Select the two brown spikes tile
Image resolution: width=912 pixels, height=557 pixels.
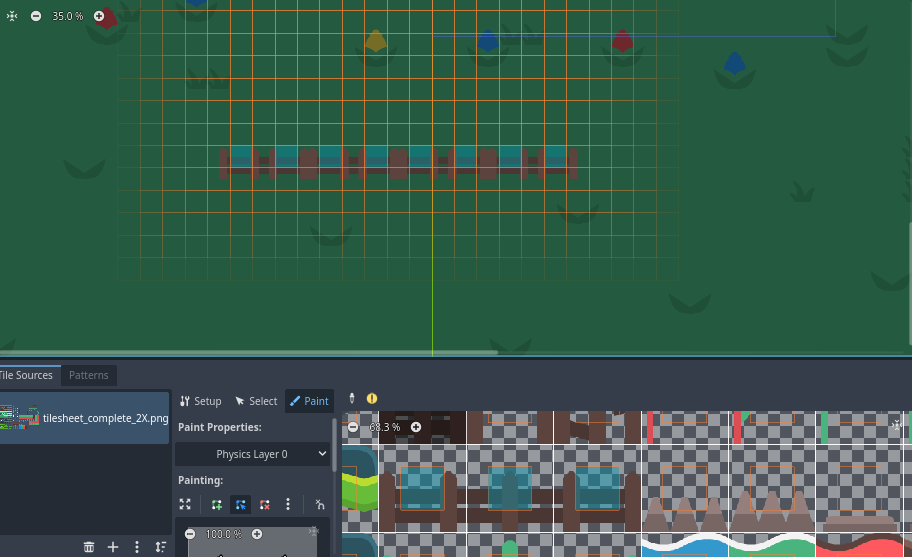685,488
